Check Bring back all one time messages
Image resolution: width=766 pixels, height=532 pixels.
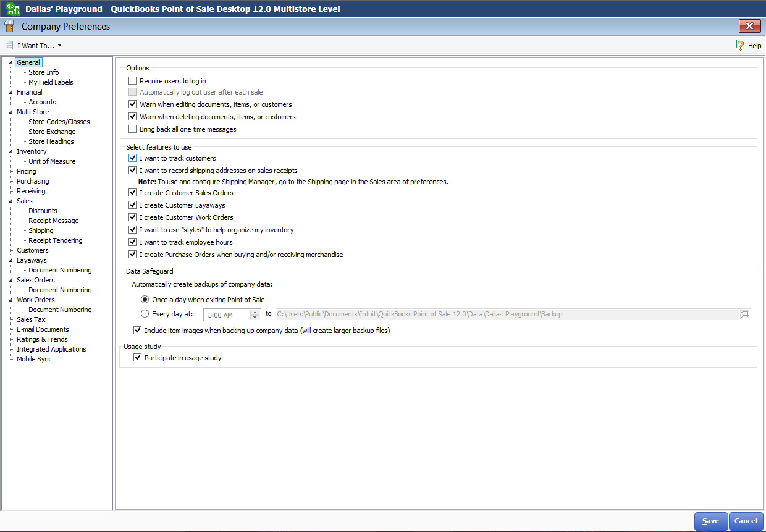coord(132,129)
